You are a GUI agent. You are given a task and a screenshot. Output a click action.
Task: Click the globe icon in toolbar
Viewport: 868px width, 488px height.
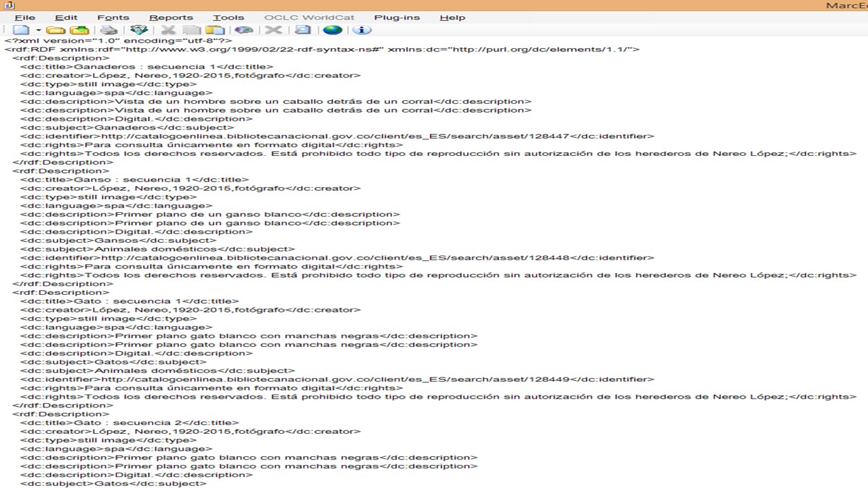click(x=332, y=30)
